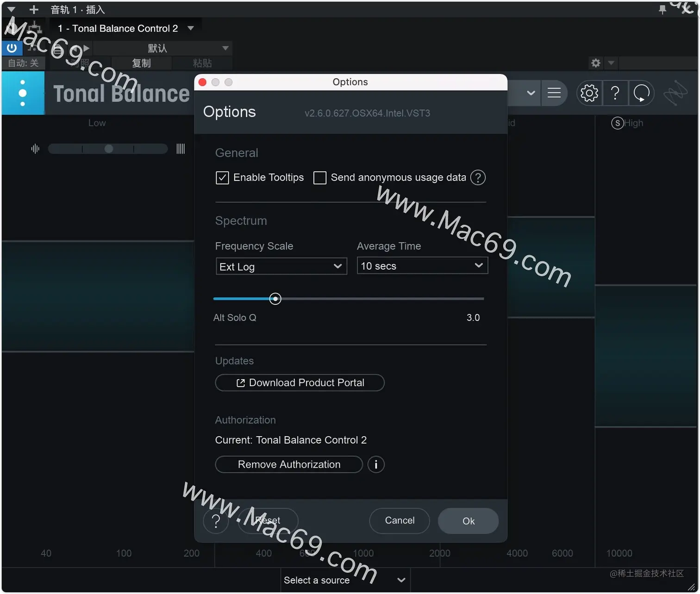Open Options dialog help button
700x594 pixels.
tap(216, 521)
